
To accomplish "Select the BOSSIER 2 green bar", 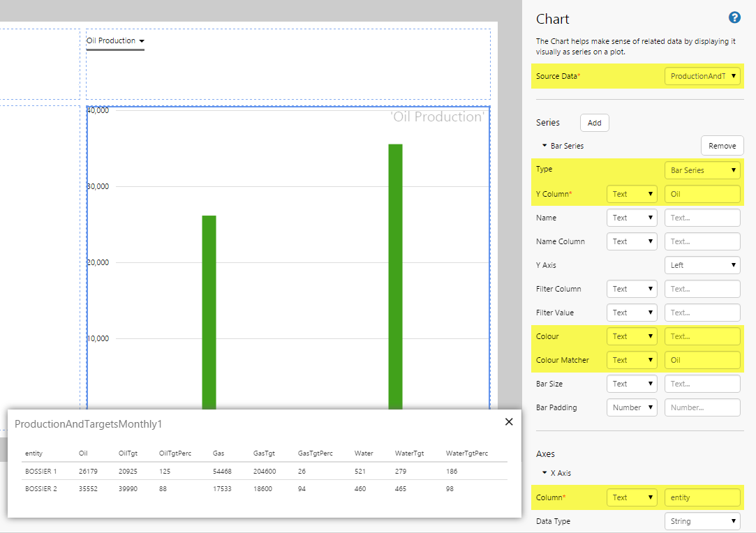I will point(395,279).
